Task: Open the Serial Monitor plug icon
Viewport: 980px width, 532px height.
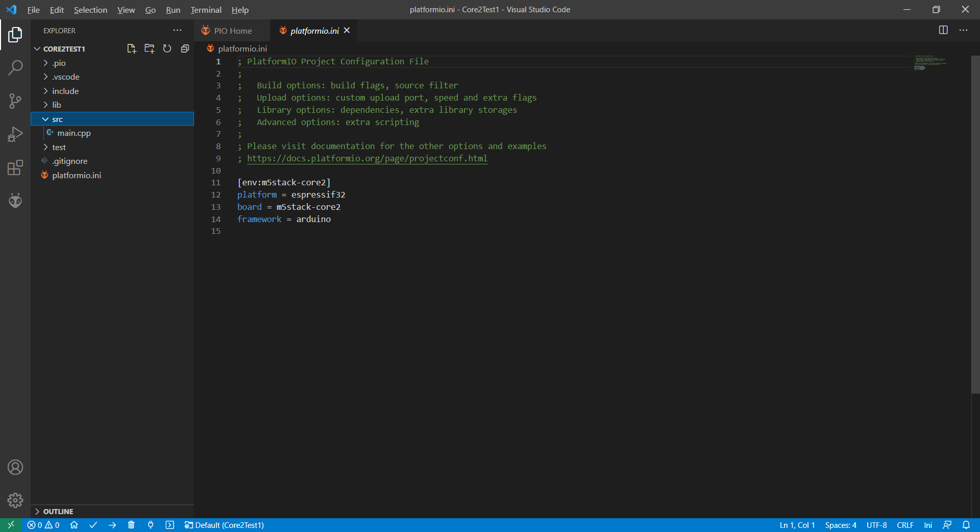Action: tap(151, 525)
